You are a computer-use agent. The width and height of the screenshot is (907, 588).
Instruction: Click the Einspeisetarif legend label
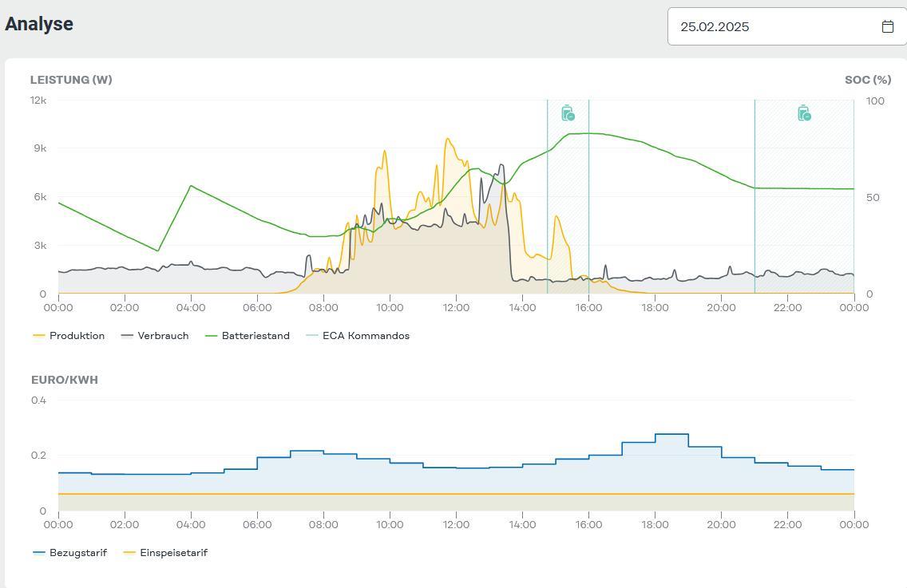pos(173,553)
